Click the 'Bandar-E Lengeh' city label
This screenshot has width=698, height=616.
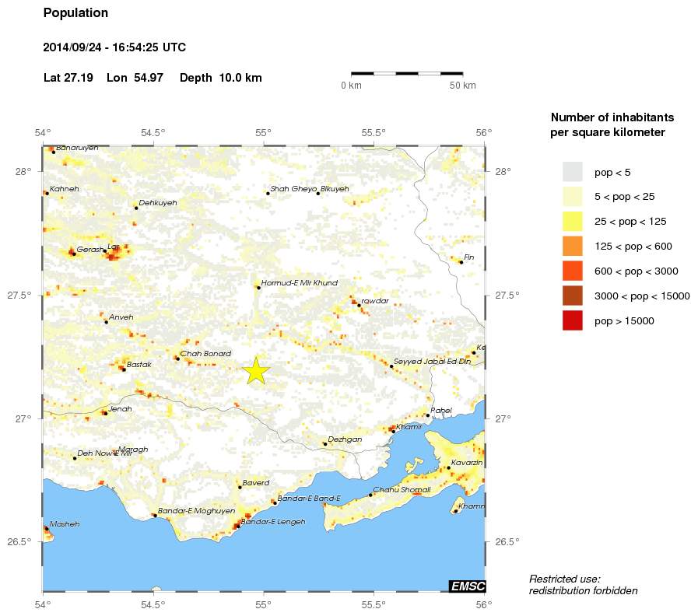pyautogui.click(x=273, y=522)
